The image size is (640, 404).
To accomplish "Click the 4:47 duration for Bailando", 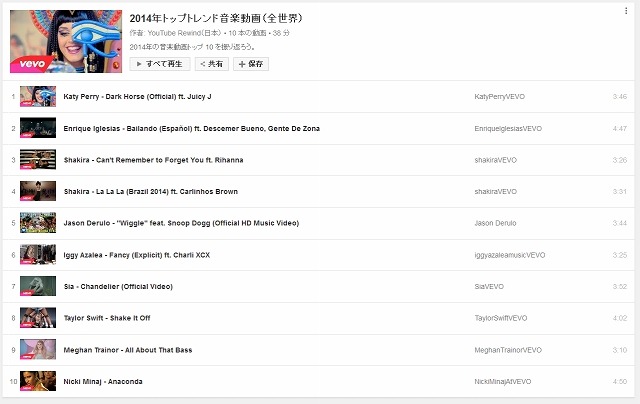I will (x=620, y=129).
